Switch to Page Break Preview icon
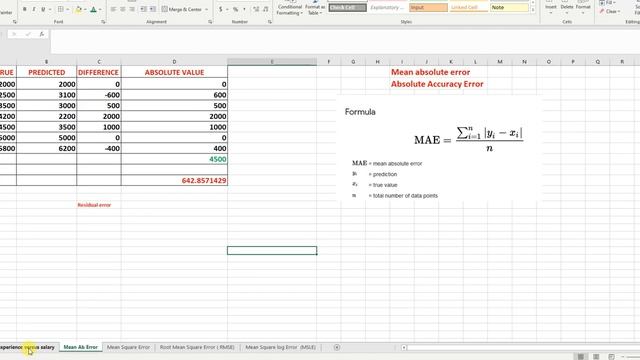This screenshot has width=640, height=360. click(x=611, y=357)
